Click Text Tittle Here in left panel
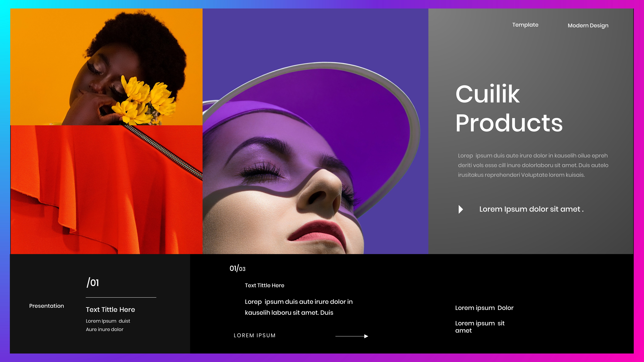This screenshot has height=362, width=644. [x=110, y=310]
